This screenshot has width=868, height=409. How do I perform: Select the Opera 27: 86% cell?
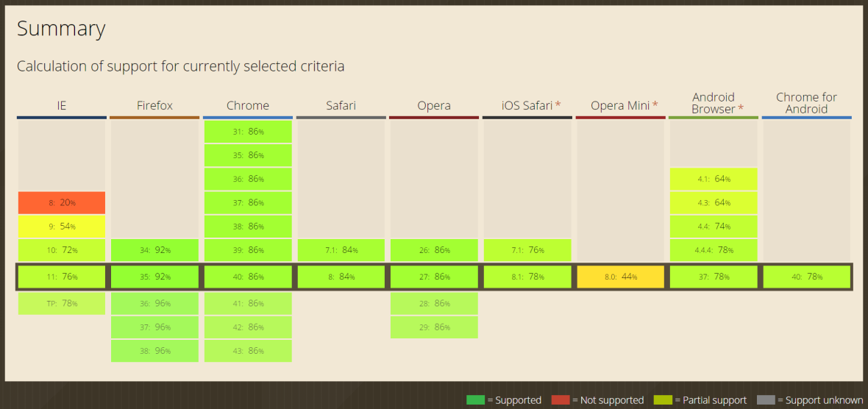(x=434, y=277)
